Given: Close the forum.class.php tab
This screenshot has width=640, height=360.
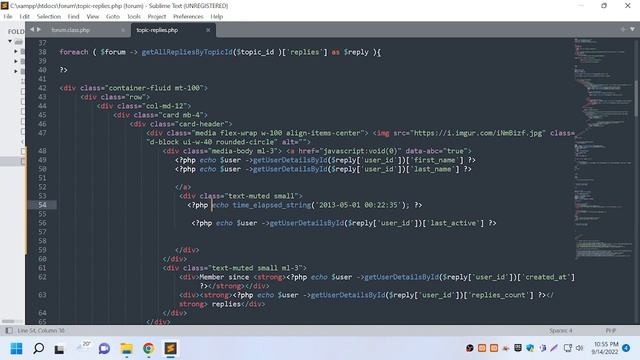Looking at the screenshot, I should point(123,30).
